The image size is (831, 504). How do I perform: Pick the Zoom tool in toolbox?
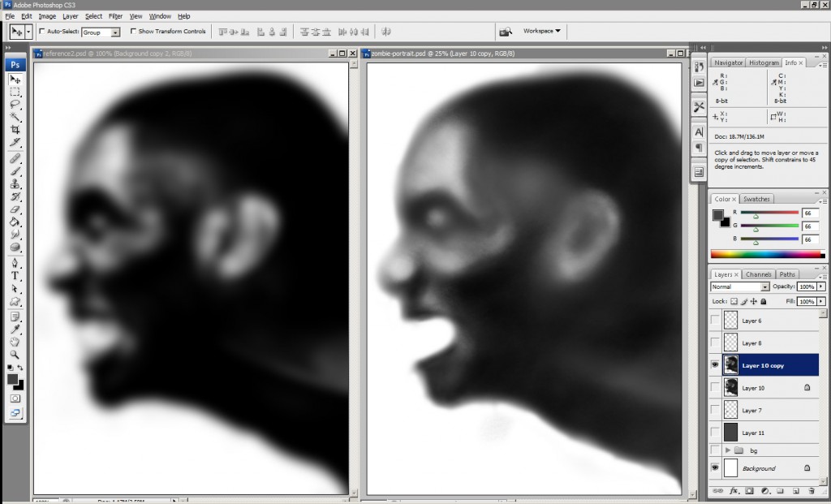15,355
